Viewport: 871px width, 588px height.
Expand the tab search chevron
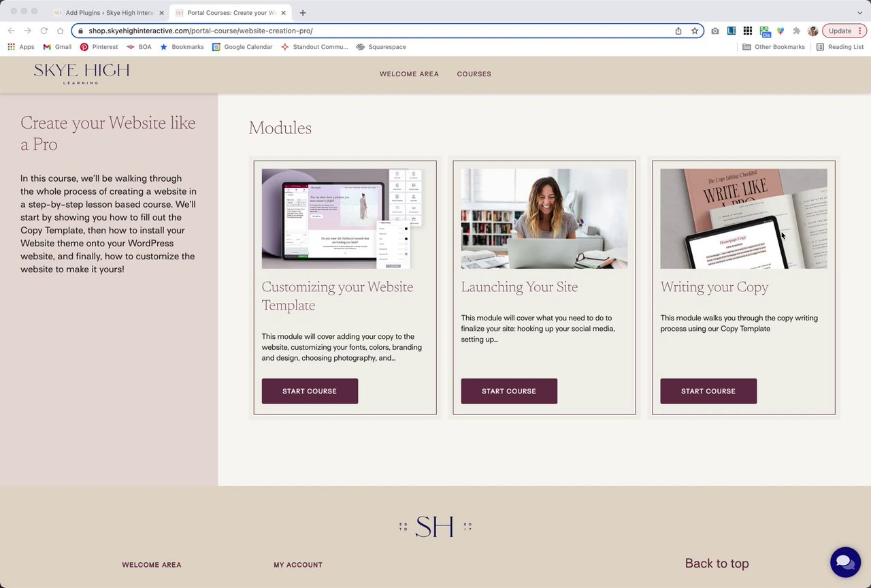tap(859, 12)
